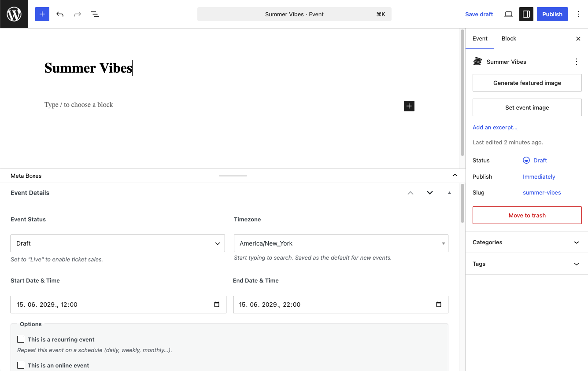The height and width of the screenshot is (371, 588).
Task: Check 'This is an online event'
Action: [x=21, y=365]
